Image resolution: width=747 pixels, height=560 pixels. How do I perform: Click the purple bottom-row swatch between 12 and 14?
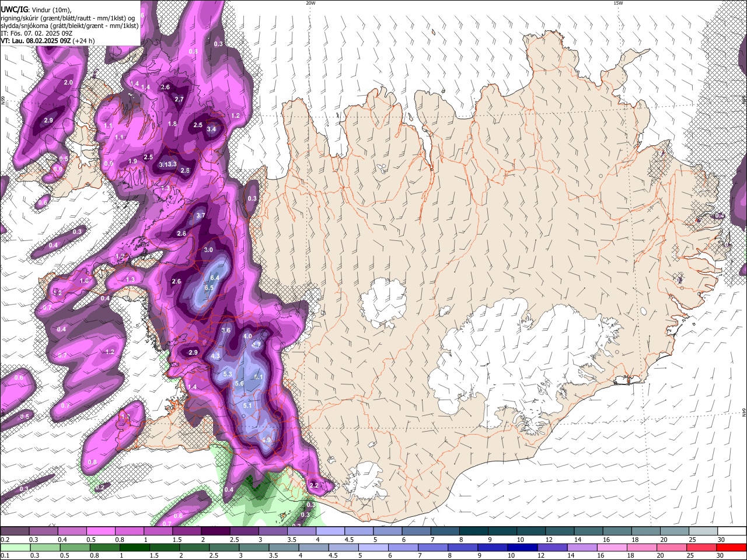(553, 548)
